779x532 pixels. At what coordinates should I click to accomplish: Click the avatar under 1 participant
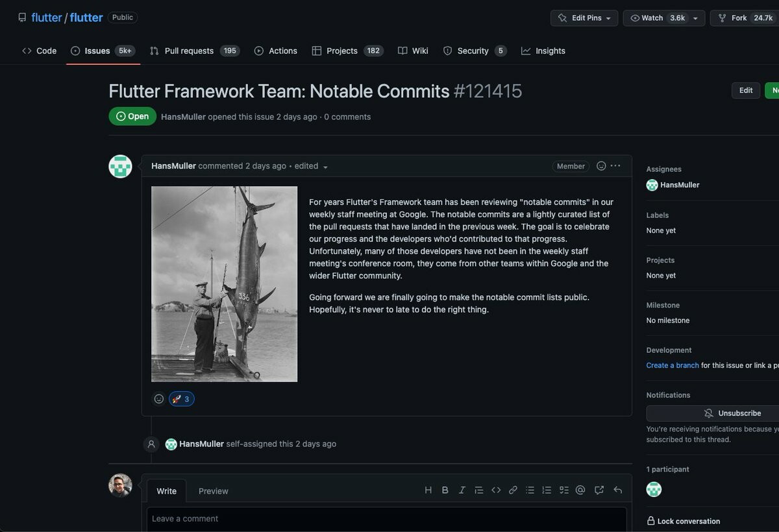(654, 489)
